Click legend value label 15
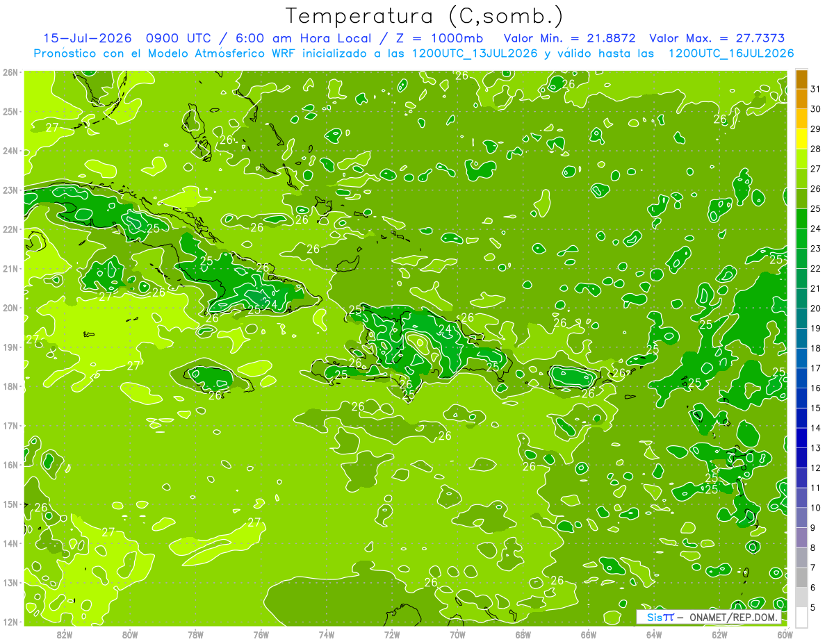The width and height of the screenshot is (834, 644). click(815, 408)
